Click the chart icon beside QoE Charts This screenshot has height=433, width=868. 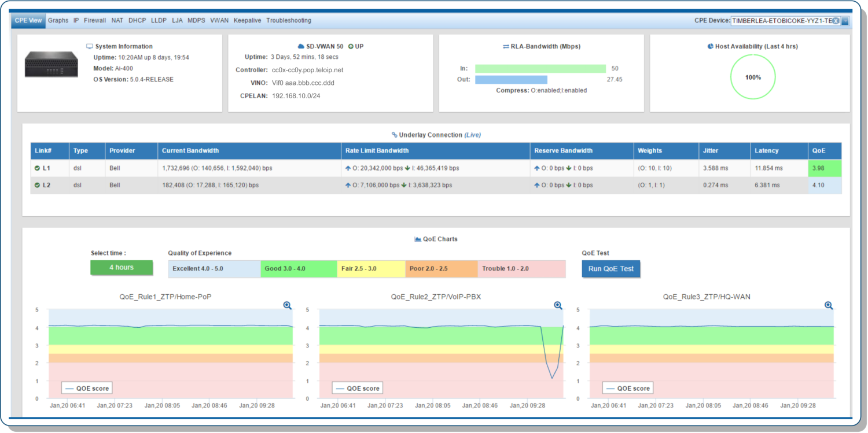(x=418, y=239)
